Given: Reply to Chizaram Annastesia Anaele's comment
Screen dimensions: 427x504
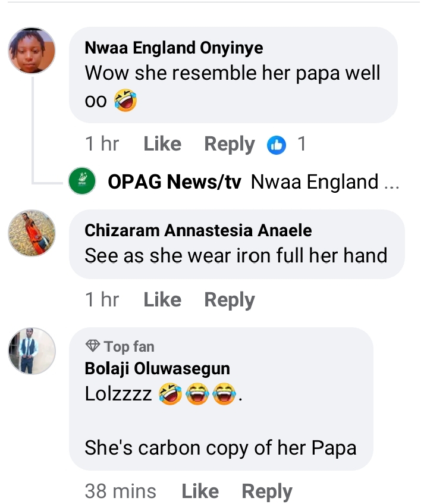Looking at the screenshot, I should (x=230, y=300).
